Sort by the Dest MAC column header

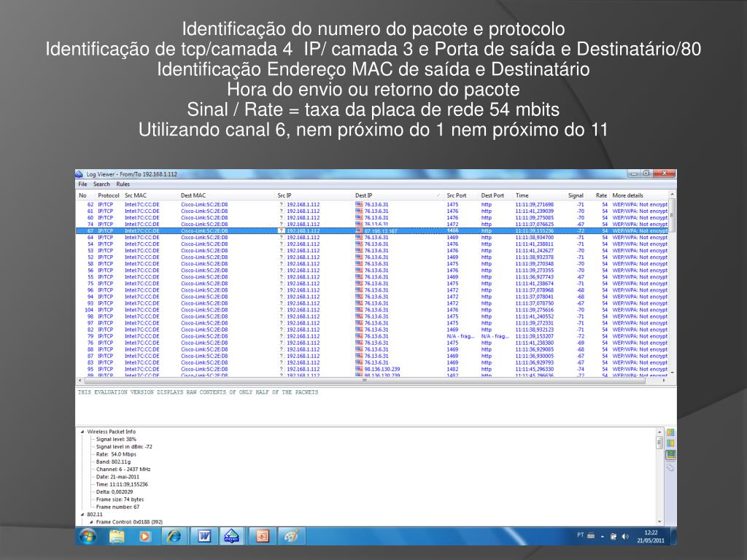click(227, 195)
